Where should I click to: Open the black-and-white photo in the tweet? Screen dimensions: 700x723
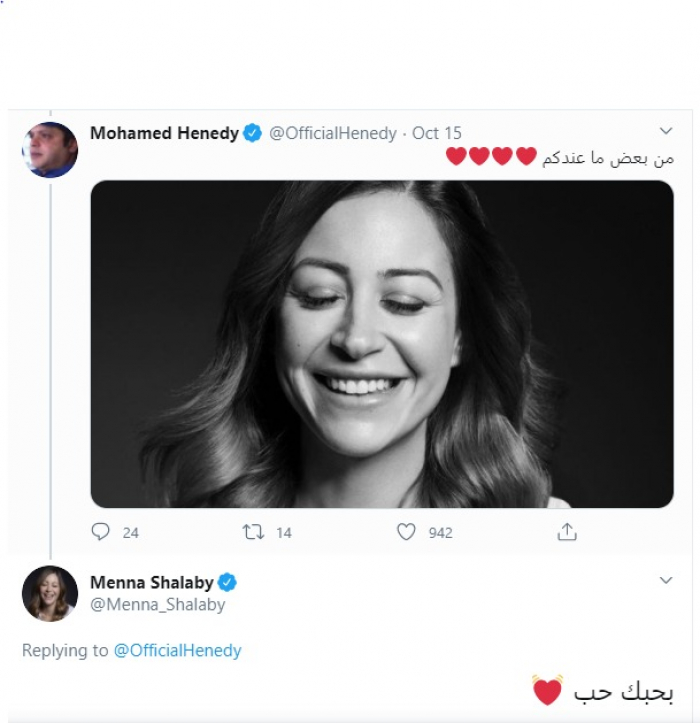(x=382, y=343)
